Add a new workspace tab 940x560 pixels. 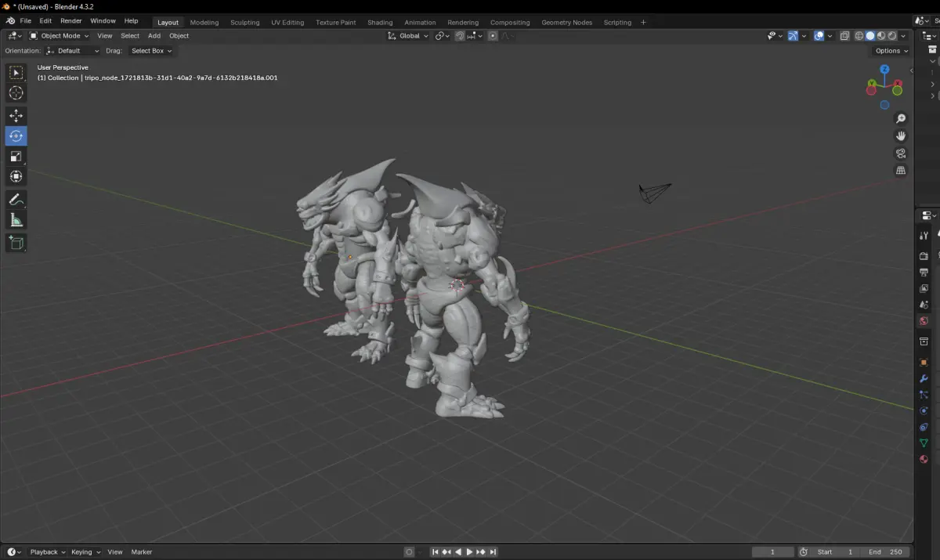point(643,22)
